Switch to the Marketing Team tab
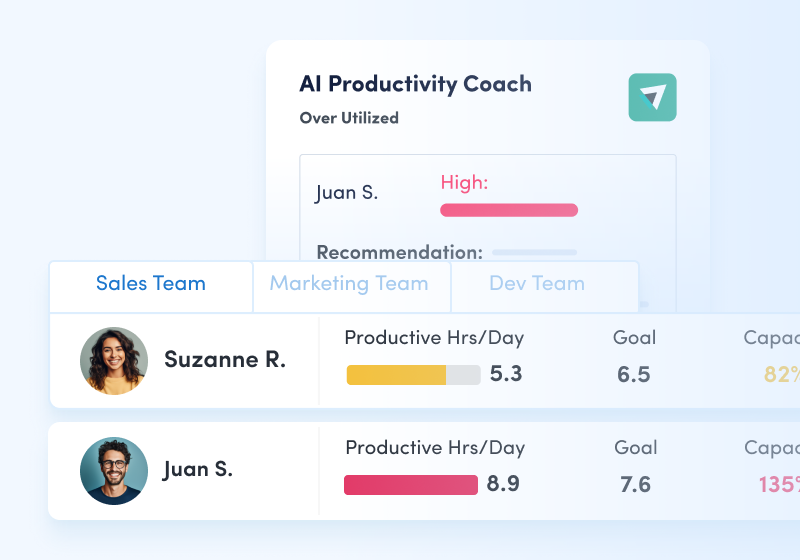Image resolution: width=800 pixels, height=560 pixels. point(349,283)
